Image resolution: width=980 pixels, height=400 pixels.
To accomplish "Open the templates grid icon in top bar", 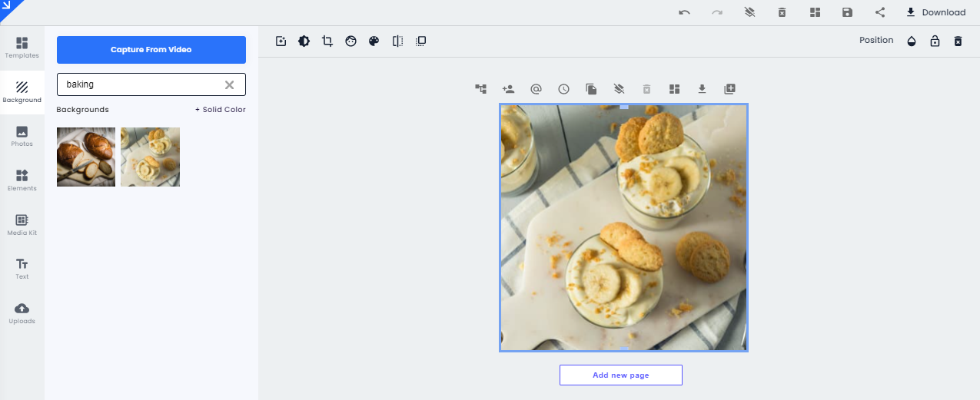I will (815, 12).
